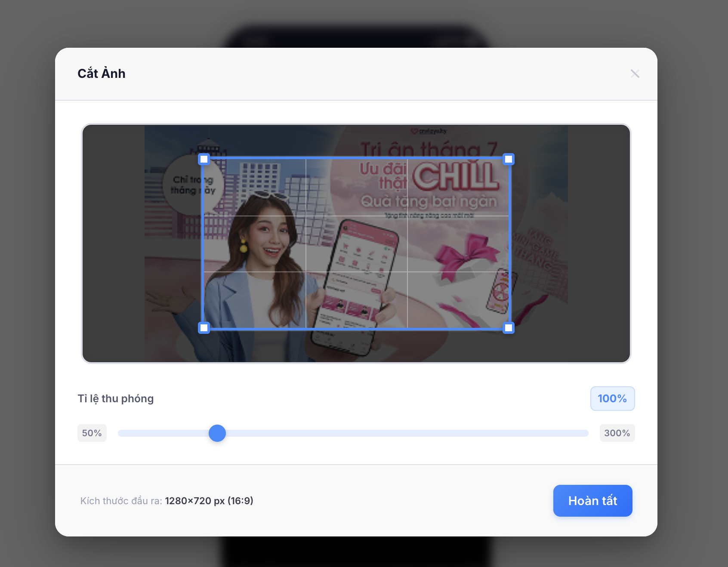This screenshot has height=567, width=728.
Task: Click the 50% minimum zoom label
Action: (x=92, y=433)
